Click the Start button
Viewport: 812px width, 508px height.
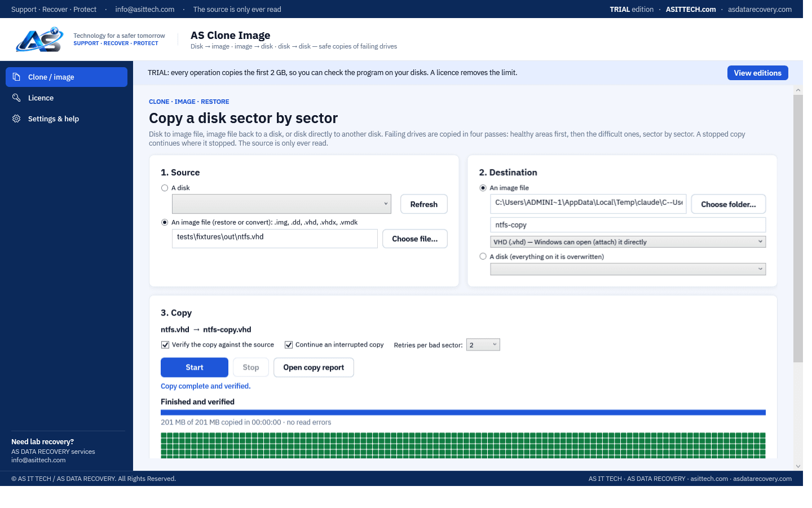195,367
